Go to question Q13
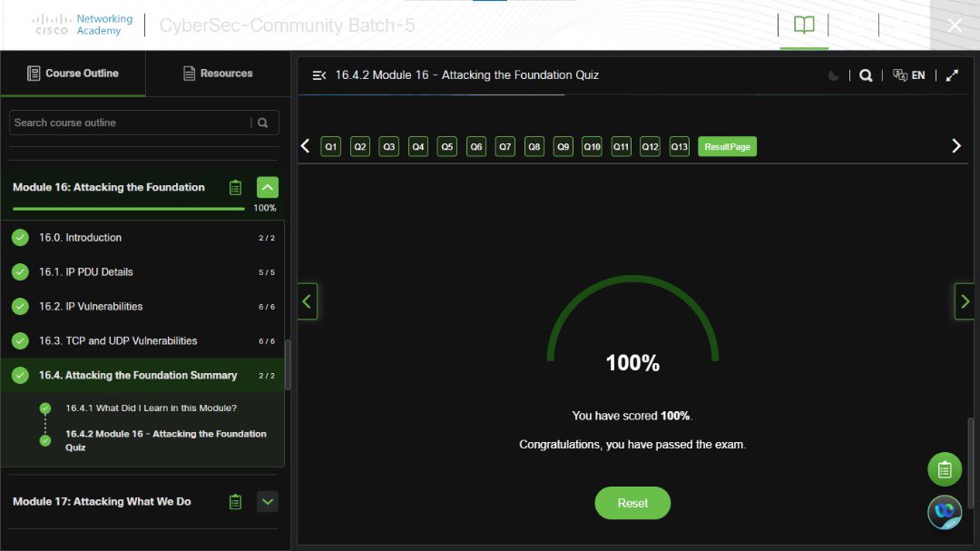980x551 pixels. pyautogui.click(x=680, y=146)
